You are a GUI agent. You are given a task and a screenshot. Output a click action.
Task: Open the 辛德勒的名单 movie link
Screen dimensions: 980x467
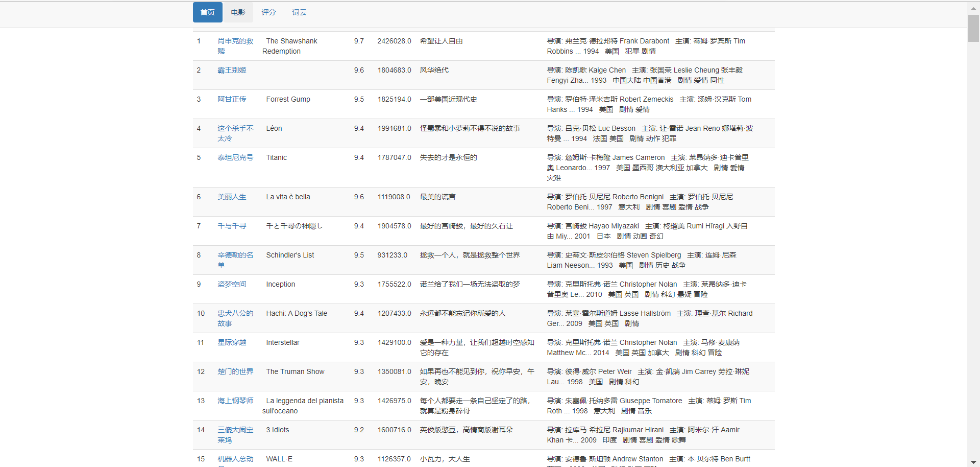[x=235, y=260]
